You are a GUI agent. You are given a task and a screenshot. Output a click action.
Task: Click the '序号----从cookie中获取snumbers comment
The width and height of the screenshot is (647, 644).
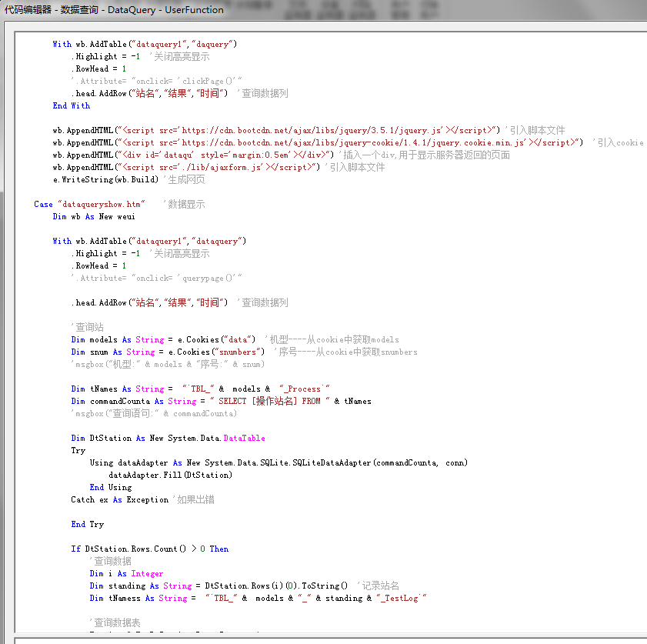click(x=345, y=352)
